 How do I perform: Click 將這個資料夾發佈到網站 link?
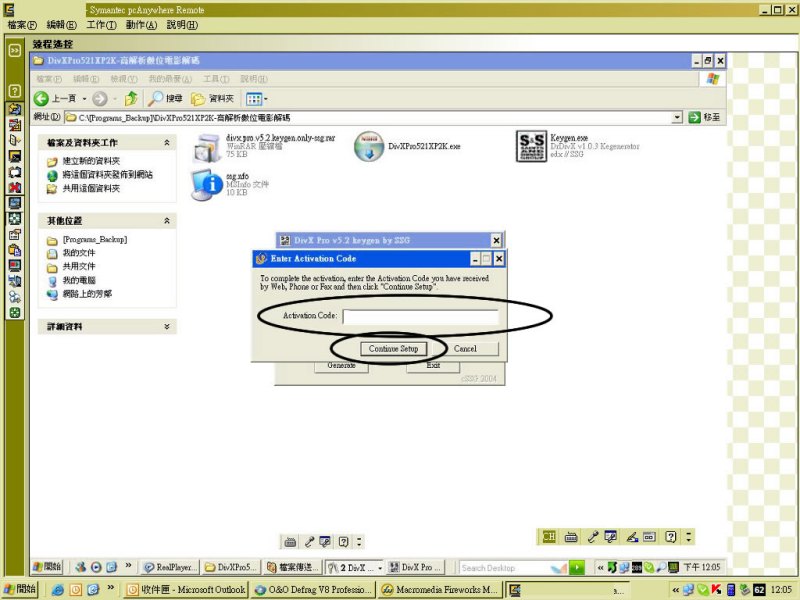108,175
